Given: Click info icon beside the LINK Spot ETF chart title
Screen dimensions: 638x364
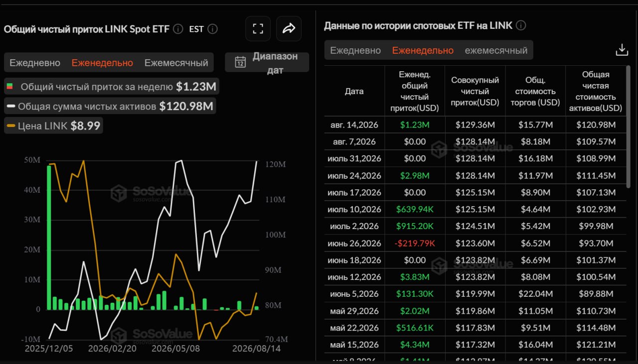Looking at the screenshot, I should pyautogui.click(x=178, y=29).
